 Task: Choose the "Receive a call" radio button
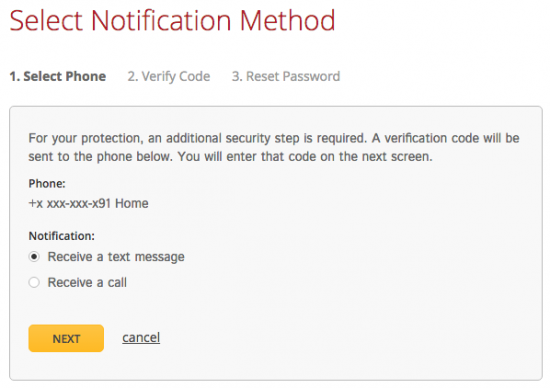(x=34, y=282)
